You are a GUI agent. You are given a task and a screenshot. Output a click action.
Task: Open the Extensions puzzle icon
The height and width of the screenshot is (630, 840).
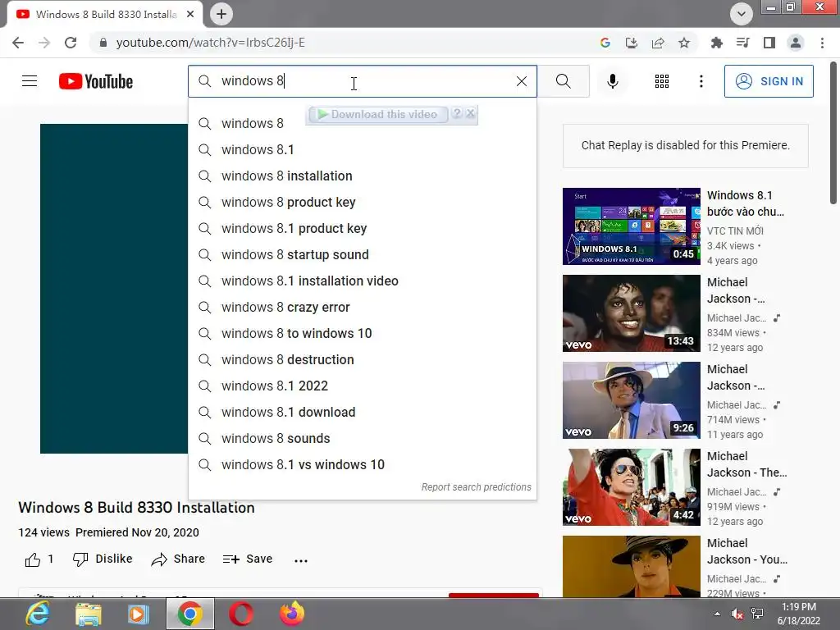(x=716, y=43)
